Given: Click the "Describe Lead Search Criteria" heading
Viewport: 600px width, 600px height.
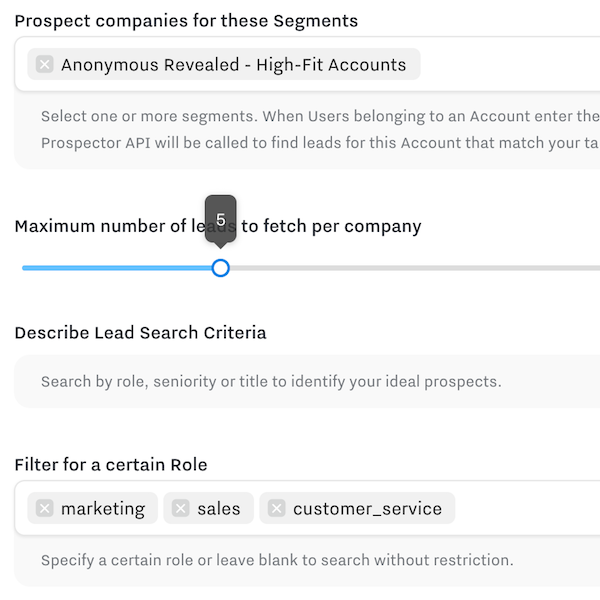Looking at the screenshot, I should tap(140, 332).
